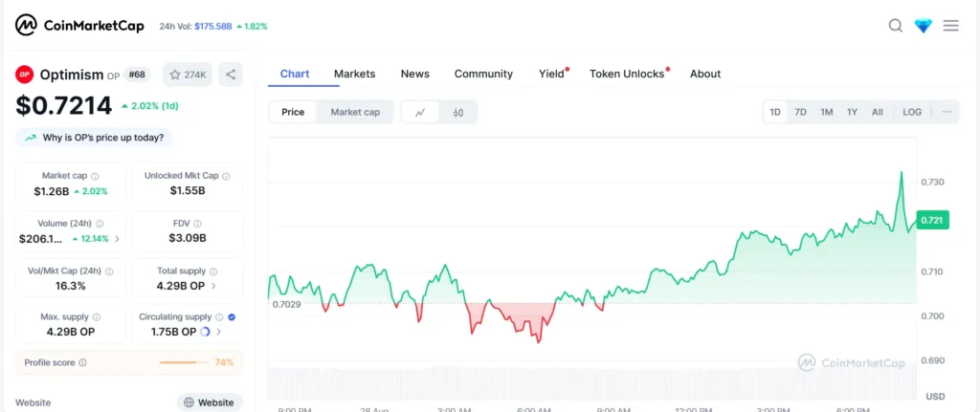Open the Yield tab
Image resolution: width=980 pixels, height=412 pixels.
click(553, 74)
